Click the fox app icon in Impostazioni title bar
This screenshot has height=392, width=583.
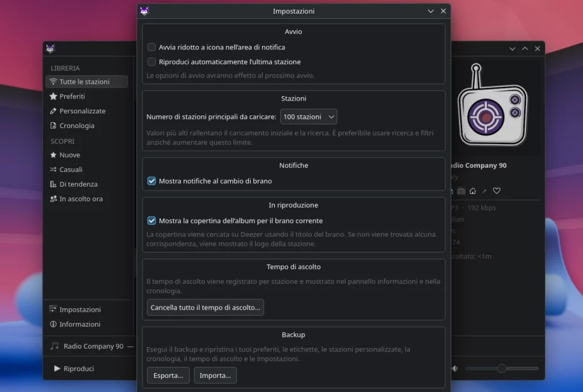tap(144, 11)
